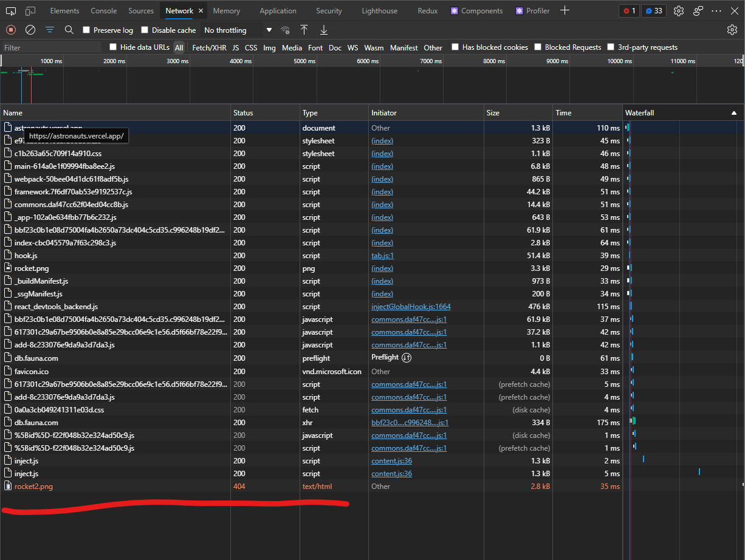Click the import HAR upload arrow

304,30
